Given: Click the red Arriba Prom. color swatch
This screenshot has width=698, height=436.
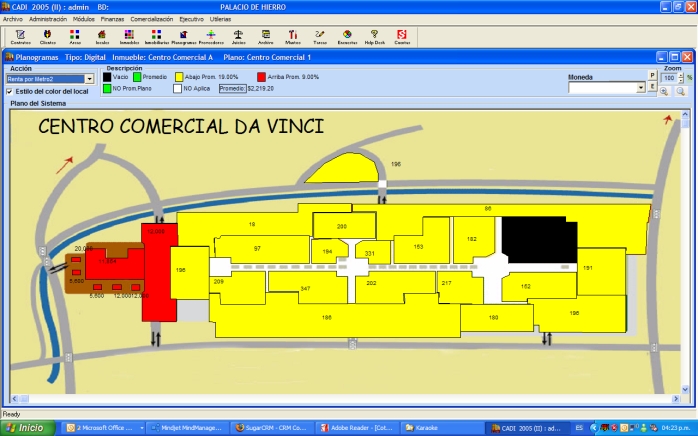Looking at the screenshot, I should (x=261, y=76).
